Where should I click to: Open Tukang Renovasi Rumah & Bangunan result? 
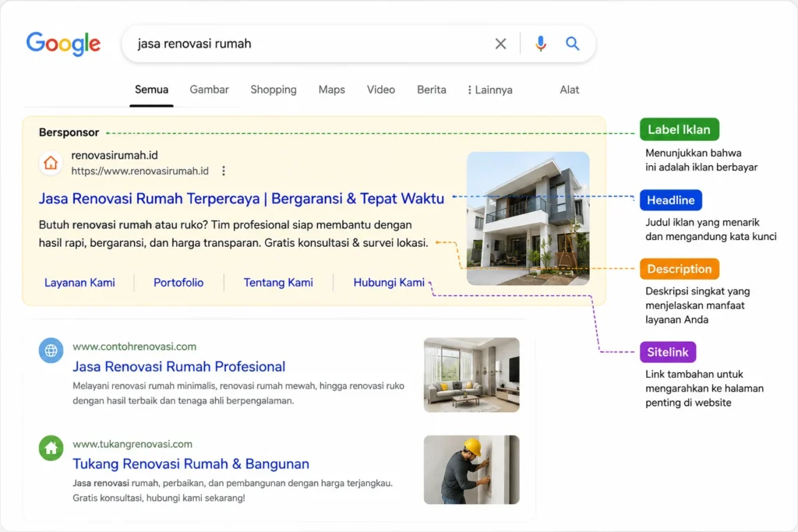[191, 464]
